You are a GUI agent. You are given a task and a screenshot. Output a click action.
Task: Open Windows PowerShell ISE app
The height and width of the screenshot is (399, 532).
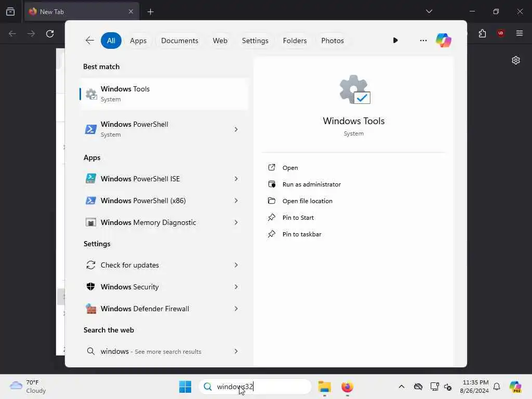164,179
